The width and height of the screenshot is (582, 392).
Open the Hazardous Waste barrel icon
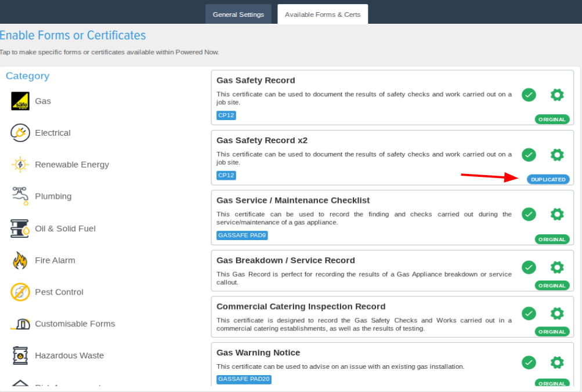20,355
